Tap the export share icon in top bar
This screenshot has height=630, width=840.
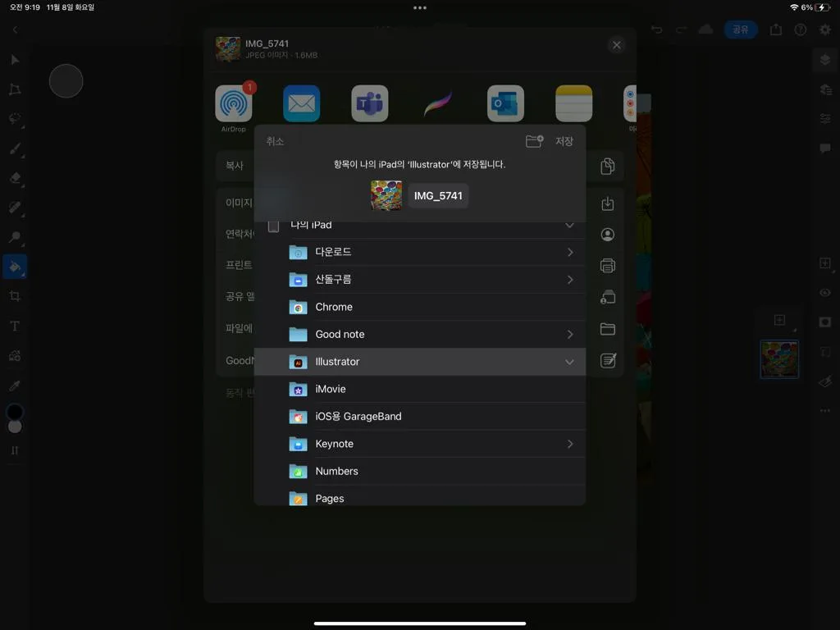point(776,30)
